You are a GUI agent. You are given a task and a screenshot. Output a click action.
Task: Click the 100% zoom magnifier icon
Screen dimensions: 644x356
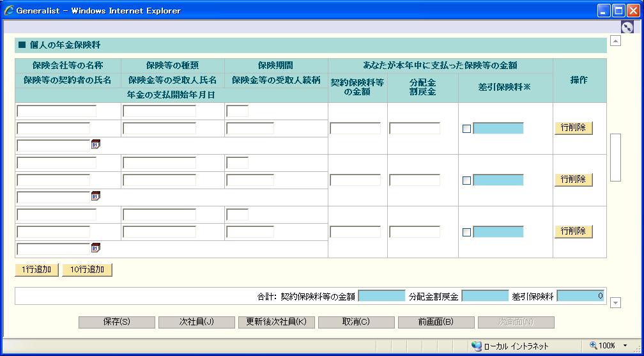594,345
